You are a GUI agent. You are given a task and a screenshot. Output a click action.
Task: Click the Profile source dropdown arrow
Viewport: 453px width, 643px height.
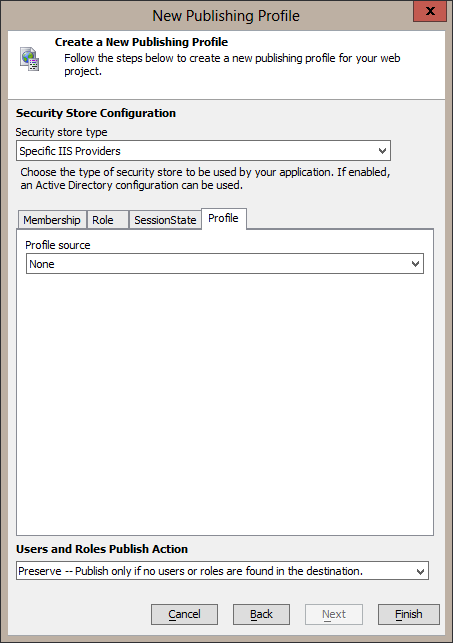point(415,264)
